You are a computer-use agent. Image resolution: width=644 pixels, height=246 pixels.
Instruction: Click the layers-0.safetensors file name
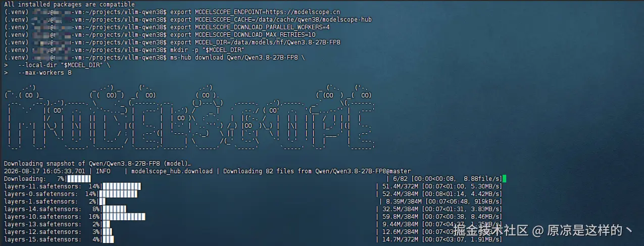click(x=40, y=194)
